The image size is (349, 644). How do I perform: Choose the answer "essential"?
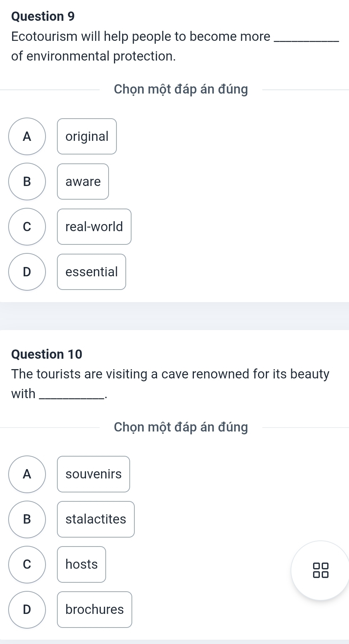pyautogui.click(x=91, y=272)
